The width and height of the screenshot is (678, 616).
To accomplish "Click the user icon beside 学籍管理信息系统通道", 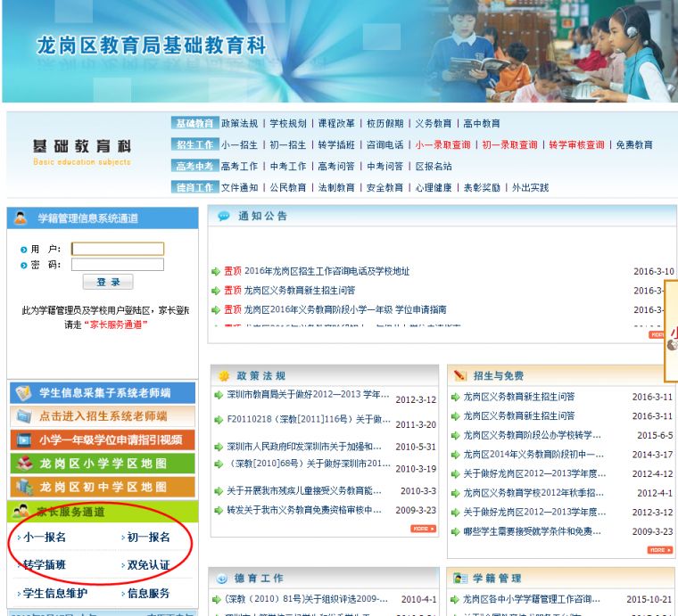I will (x=20, y=218).
